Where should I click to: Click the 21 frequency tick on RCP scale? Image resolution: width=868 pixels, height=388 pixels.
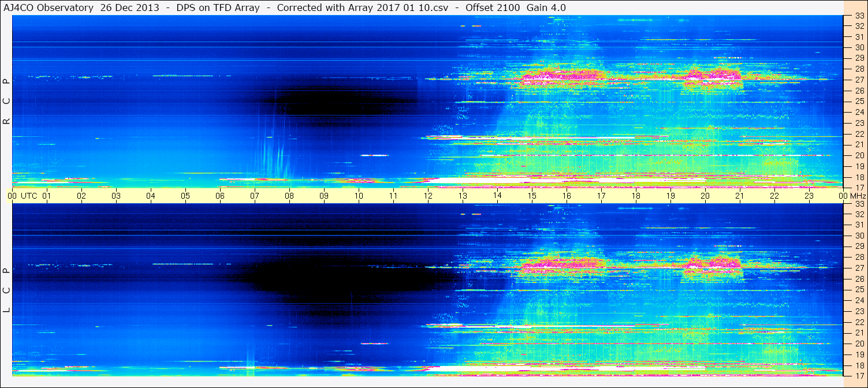(859, 144)
